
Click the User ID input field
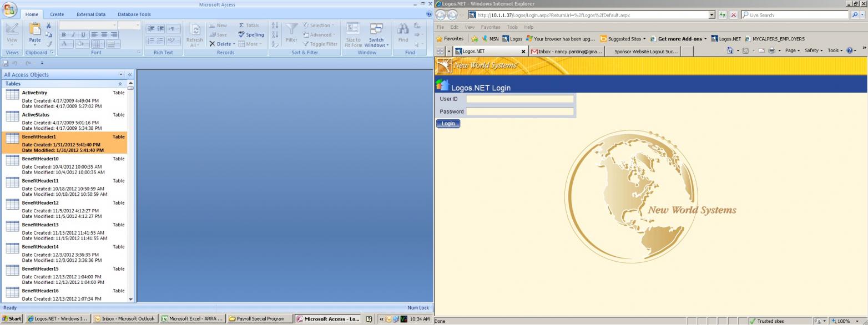(519, 99)
